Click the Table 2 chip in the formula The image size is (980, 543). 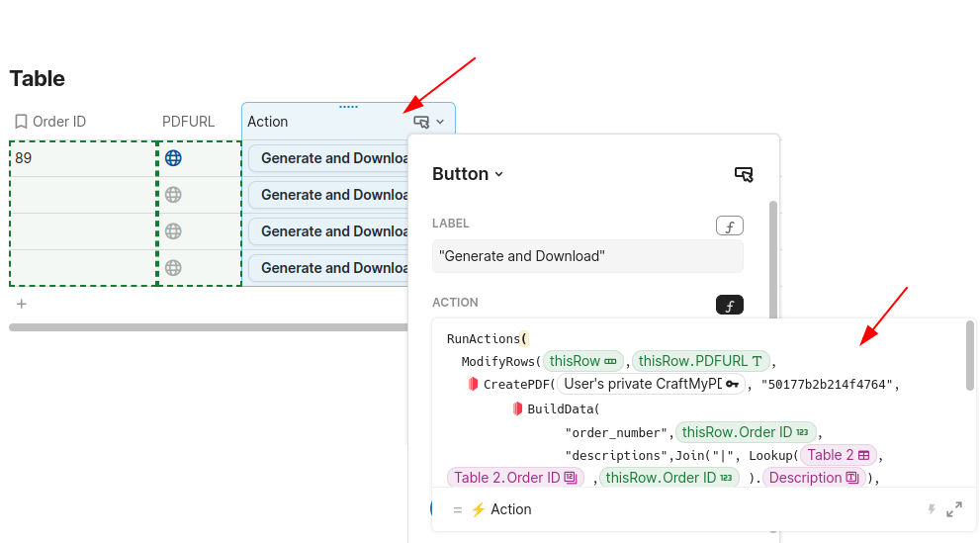coord(838,455)
